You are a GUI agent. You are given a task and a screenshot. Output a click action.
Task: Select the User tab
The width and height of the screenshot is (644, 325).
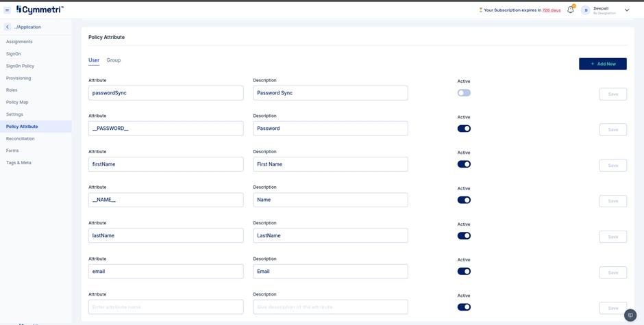[94, 60]
